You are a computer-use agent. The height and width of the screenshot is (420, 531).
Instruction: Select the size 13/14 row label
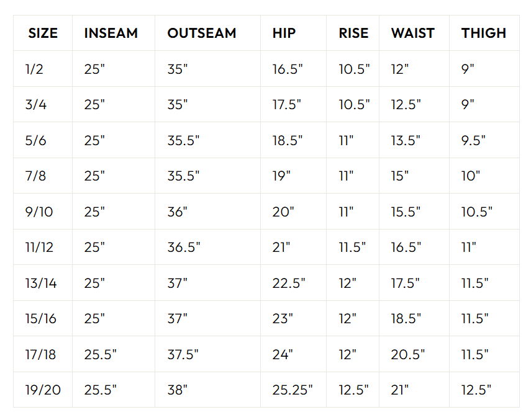tap(41, 284)
